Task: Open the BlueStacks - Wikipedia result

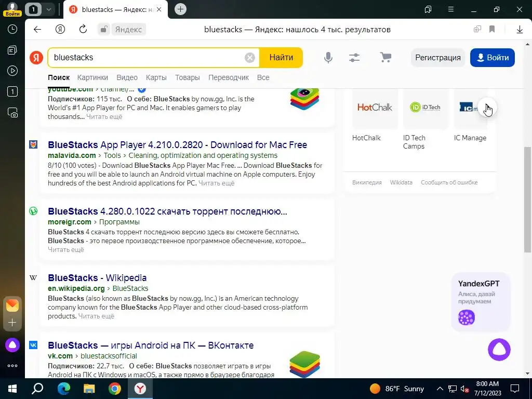Action: [97, 278]
